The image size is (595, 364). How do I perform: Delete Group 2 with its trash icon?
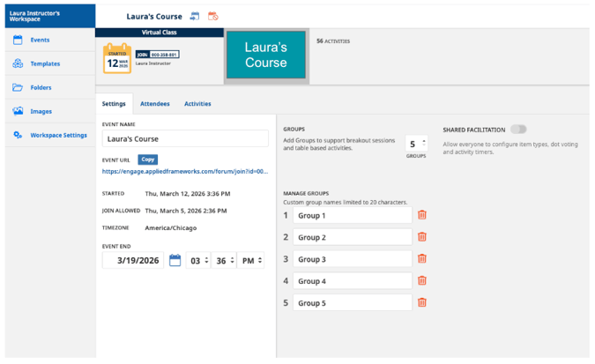tap(421, 237)
